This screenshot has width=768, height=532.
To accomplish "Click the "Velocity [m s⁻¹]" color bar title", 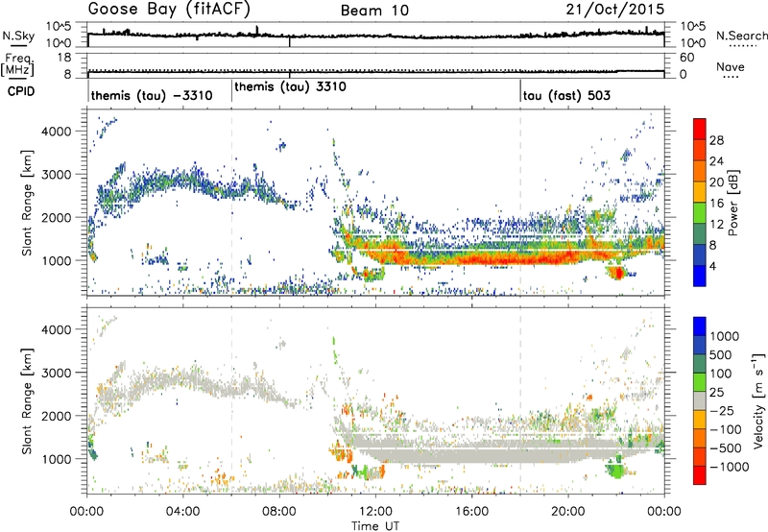I will [x=758, y=400].
